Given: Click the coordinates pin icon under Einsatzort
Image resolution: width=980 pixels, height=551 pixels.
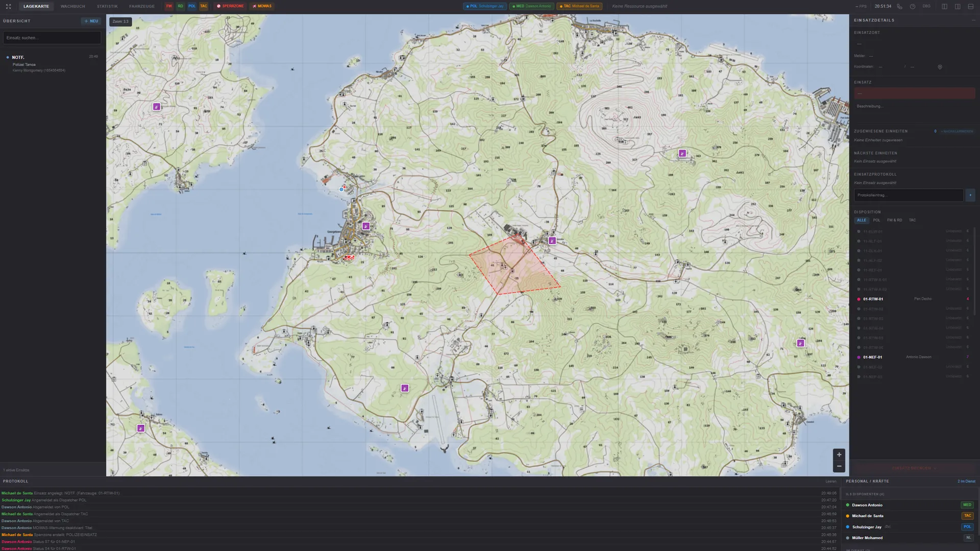Looking at the screenshot, I should tap(940, 66).
